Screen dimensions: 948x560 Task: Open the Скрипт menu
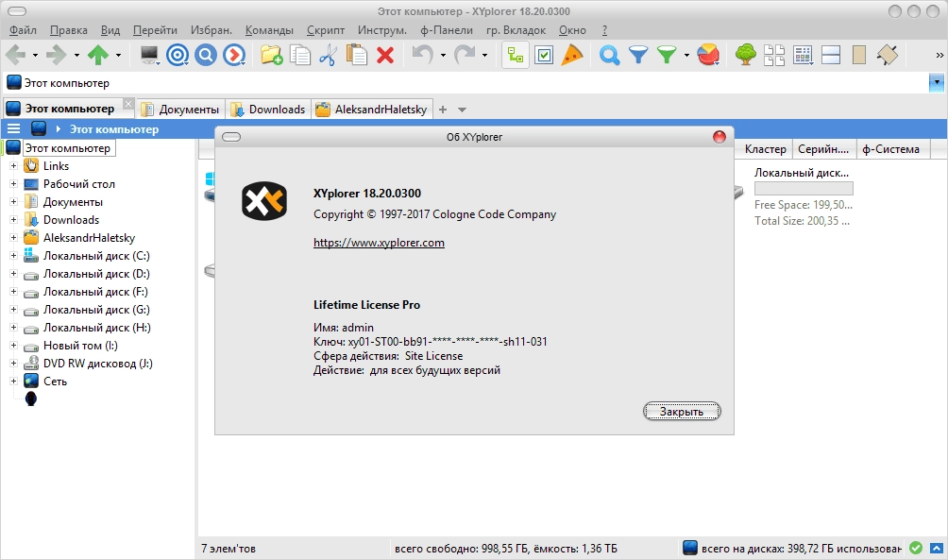point(325,30)
